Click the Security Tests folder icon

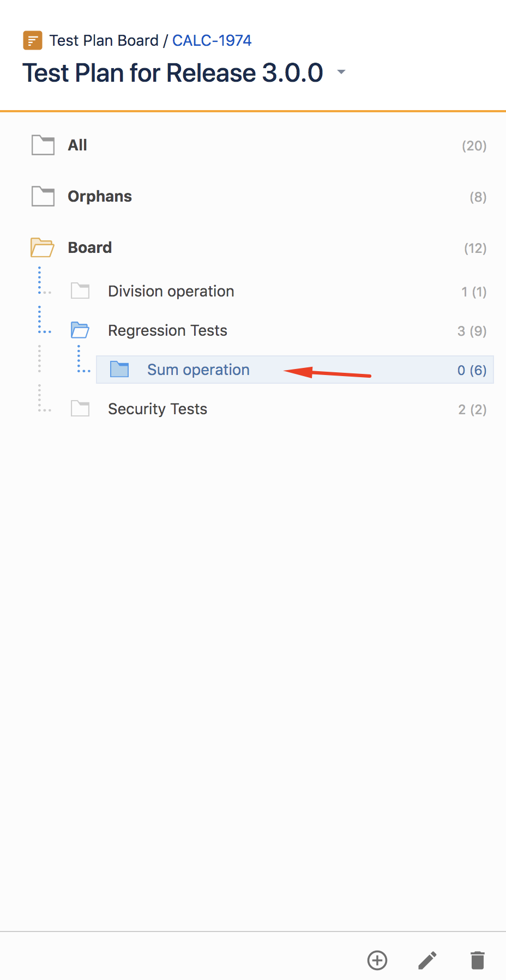tap(80, 409)
